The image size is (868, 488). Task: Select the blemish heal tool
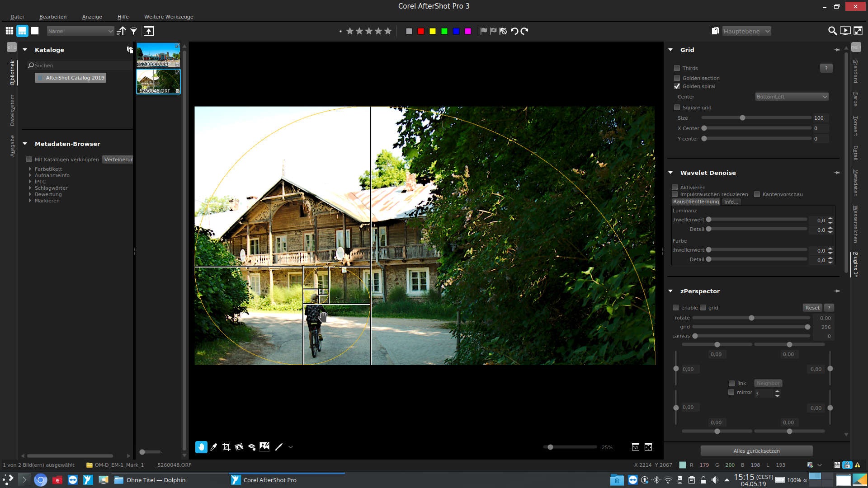point(264,446)
